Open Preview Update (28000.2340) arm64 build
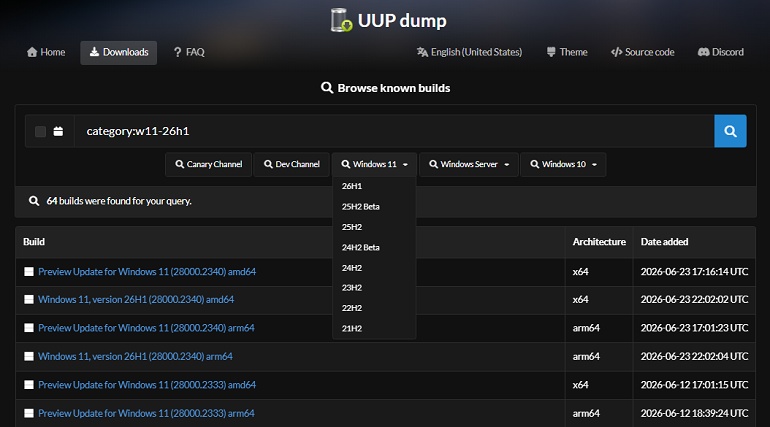This screenshot has height=427, width=770. pyautogui.click(x=146, y=328)
